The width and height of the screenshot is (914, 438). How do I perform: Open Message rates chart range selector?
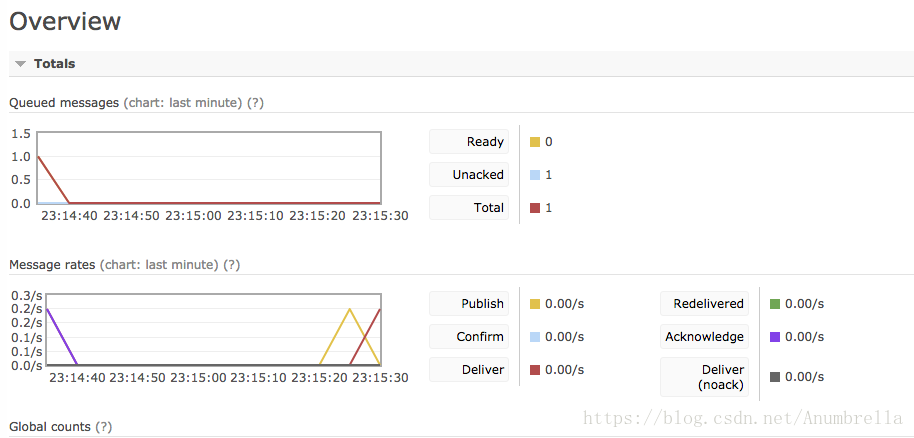[x=159, y=265]
